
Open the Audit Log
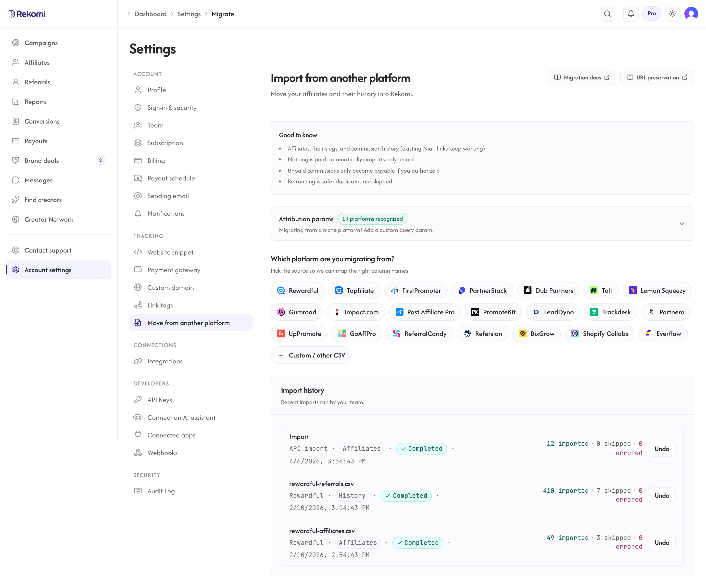coord(191,491)
